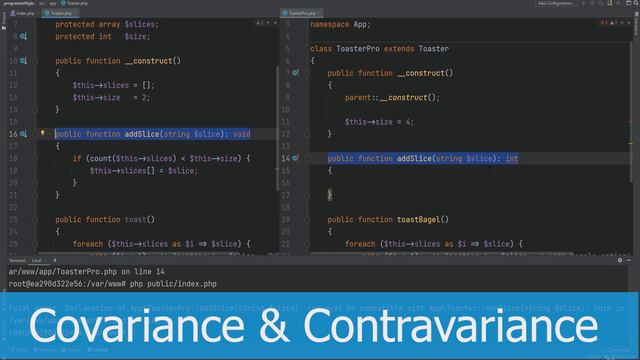Select the ToasterPro.php tab in right editor

point(302,13)
